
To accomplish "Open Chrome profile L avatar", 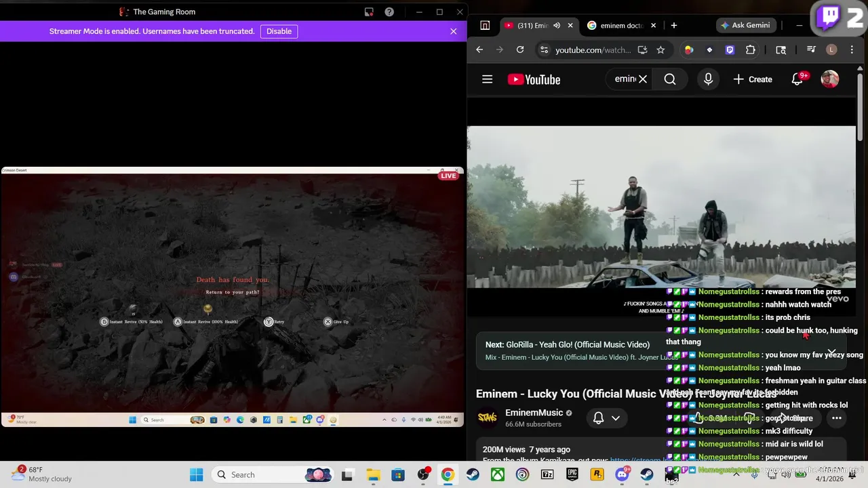I will tap(831, 49).
